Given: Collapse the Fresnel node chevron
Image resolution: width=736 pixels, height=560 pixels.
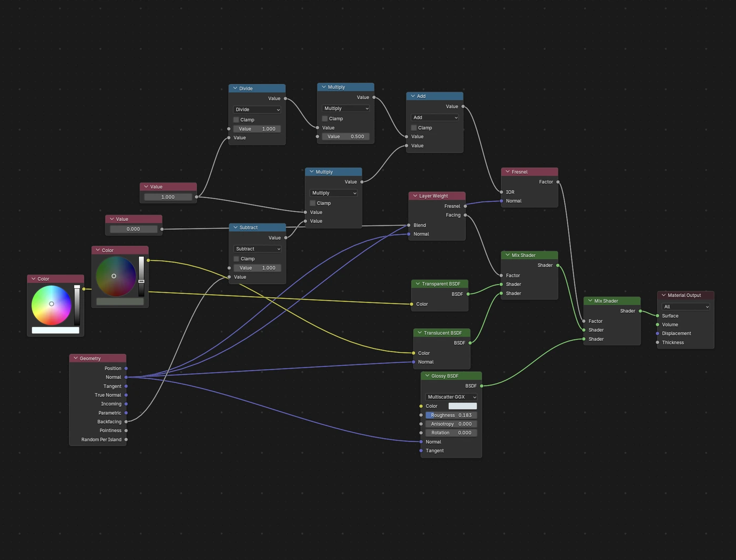Looking at the screenshot, I should [x=507, y=172].
